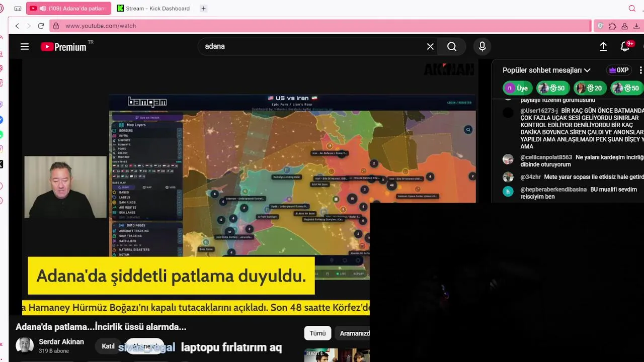Start voice search with microphone

pos(482,46)
